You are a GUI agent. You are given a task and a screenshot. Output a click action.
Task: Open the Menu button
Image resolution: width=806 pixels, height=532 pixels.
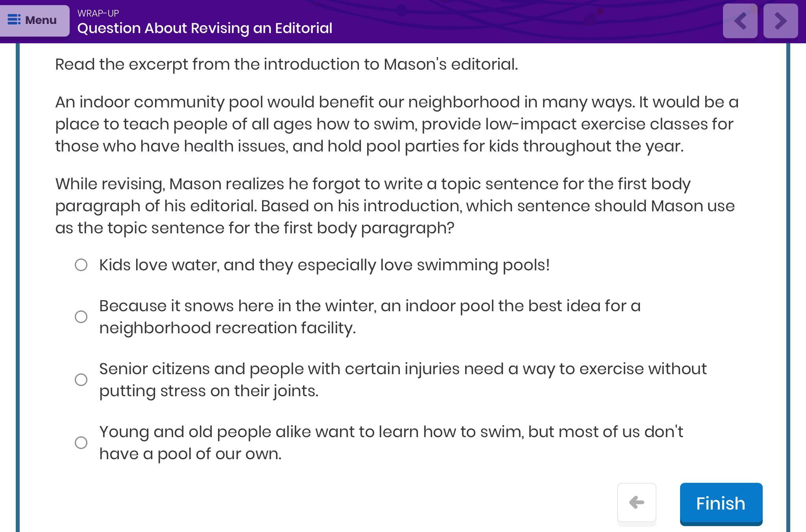click(x=35, y=20)
